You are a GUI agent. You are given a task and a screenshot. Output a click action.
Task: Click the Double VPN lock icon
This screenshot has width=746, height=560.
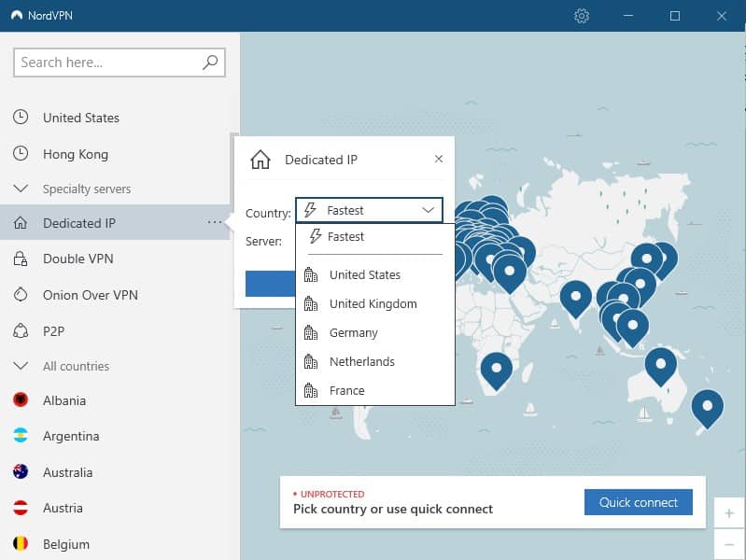click(21, 259)
